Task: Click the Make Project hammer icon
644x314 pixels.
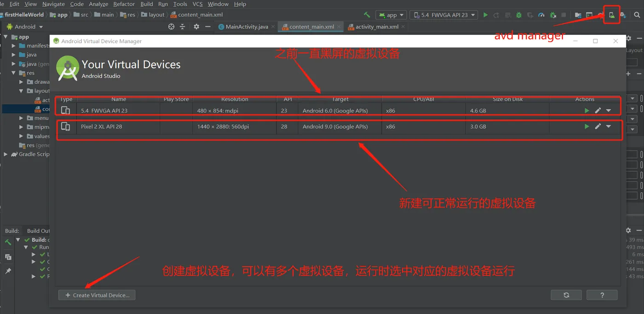Action: tap(367, 15)
